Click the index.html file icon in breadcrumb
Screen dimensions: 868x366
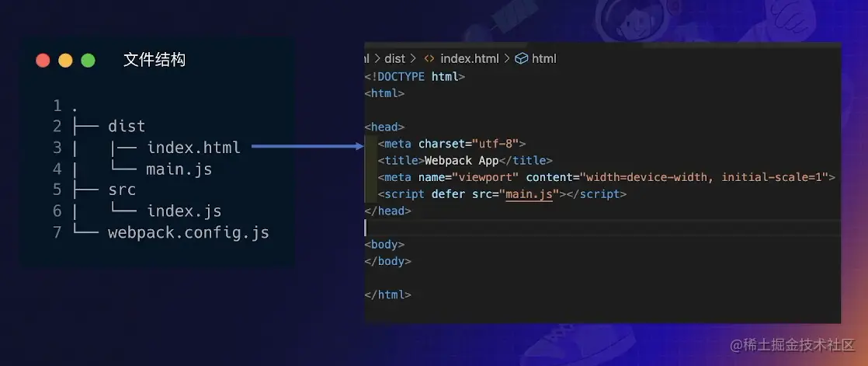coord(429,59)
